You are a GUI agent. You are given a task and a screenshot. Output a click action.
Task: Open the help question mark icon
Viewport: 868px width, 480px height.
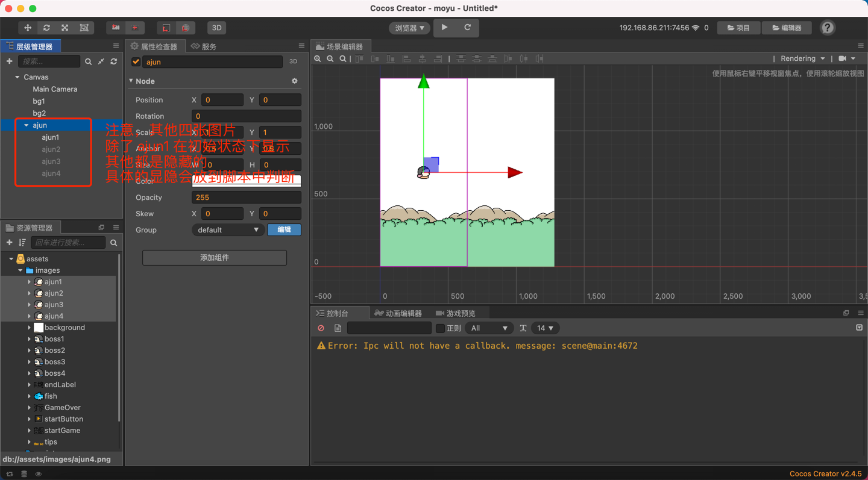point(828,28)
